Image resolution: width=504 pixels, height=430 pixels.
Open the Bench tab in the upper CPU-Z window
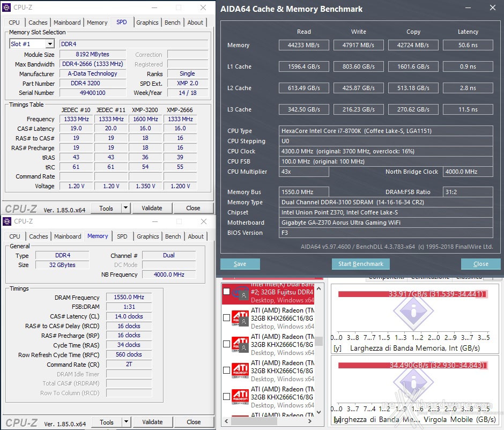pyautogui.click(x=172, y=23)
